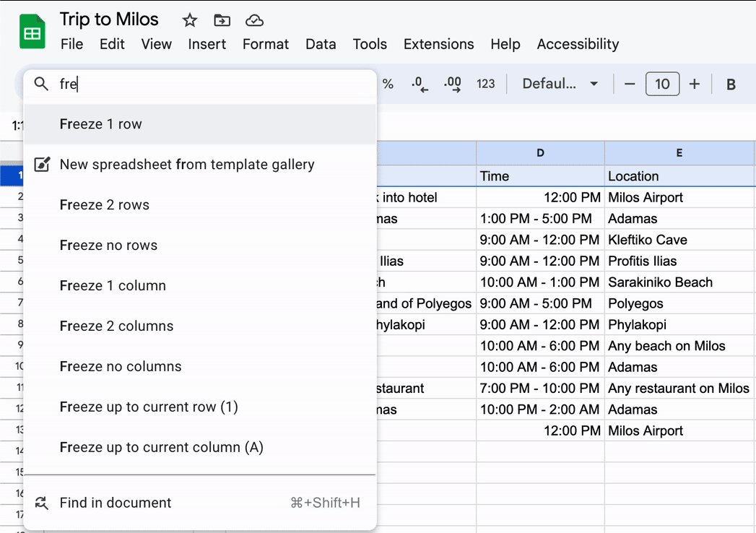
Task: Select 'Freeze 2 rows' option
Action: (x=200, y=205)
